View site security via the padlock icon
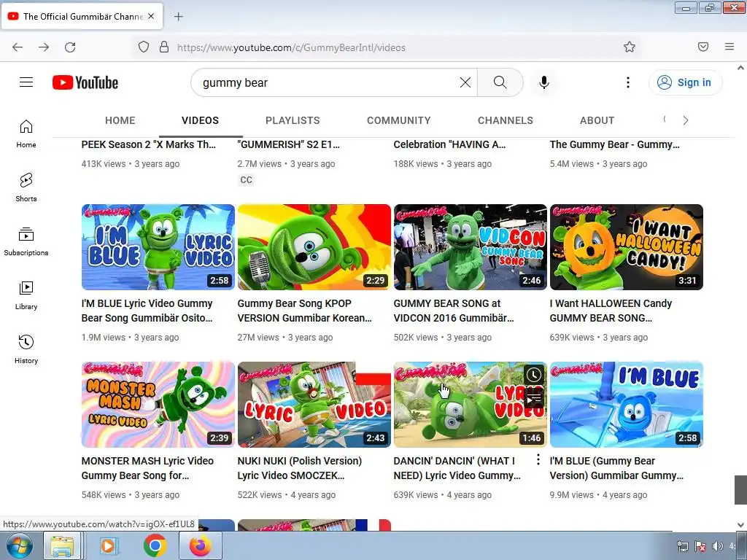The height and width of the screenshot is (560, 747). [x=164, y=47]
